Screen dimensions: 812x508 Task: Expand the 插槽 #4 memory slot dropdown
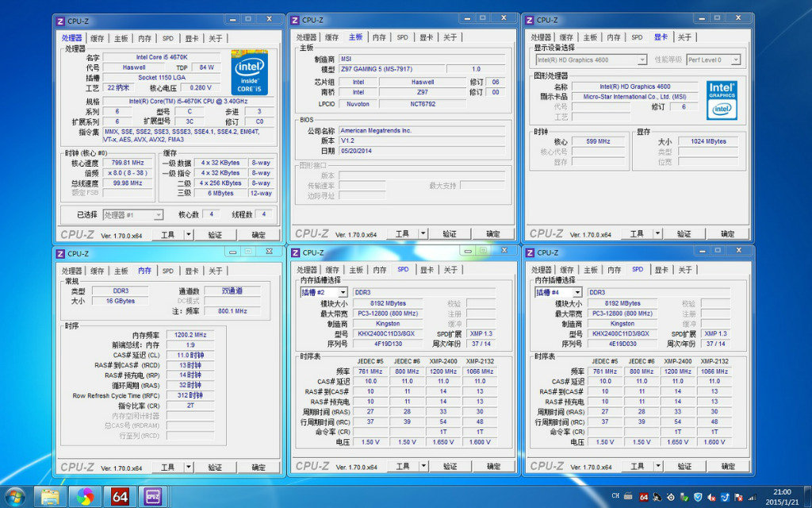(558, 292)
